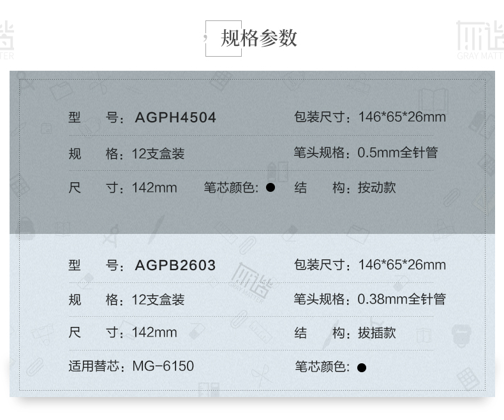Select the black refill color dot for AGPB2603
The image size is (504, 420).
[362, 367]
